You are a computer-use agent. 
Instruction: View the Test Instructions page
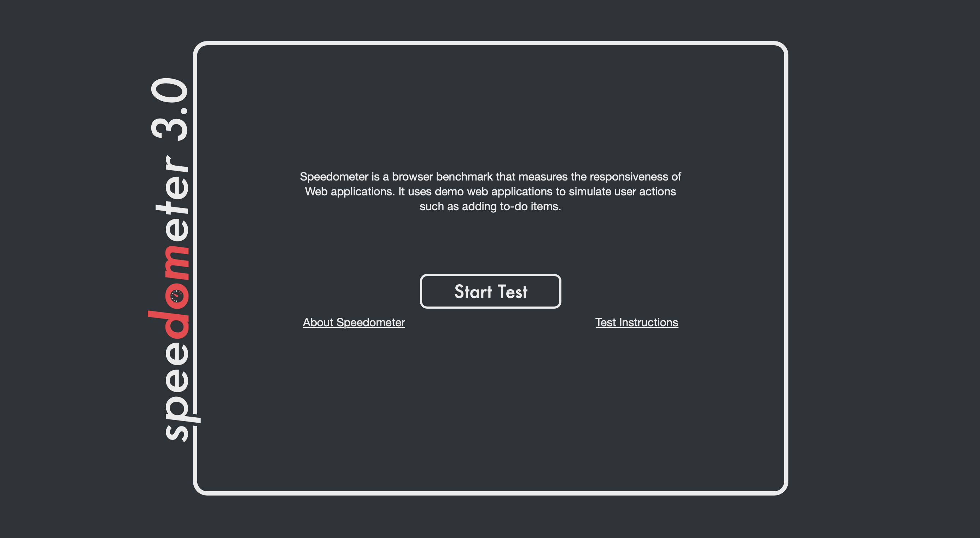[x=636, y=322]
